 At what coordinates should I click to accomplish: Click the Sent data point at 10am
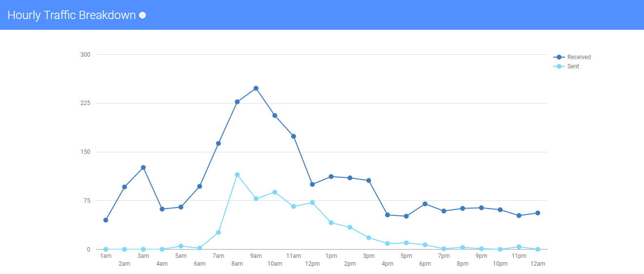click(x=275, y=192)
